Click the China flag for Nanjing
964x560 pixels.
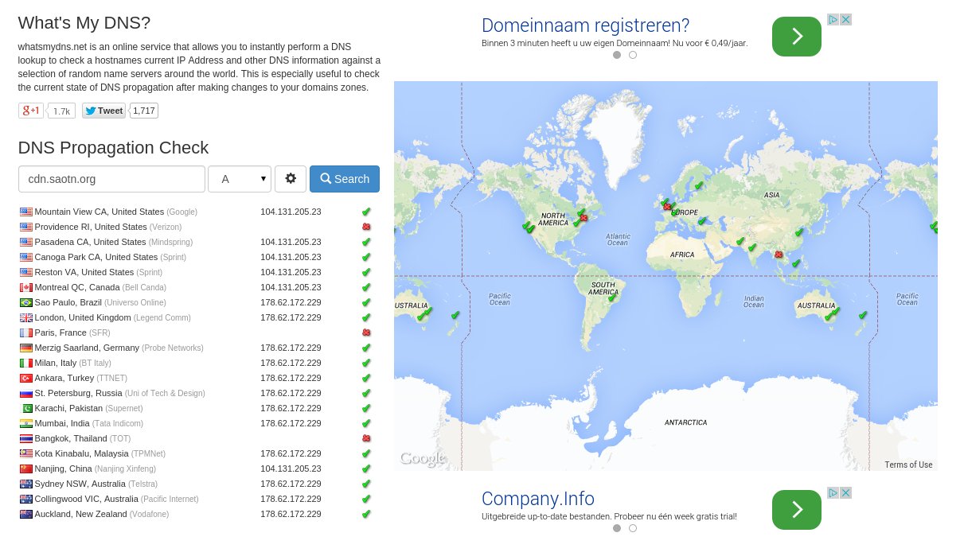tap(26, 469)
